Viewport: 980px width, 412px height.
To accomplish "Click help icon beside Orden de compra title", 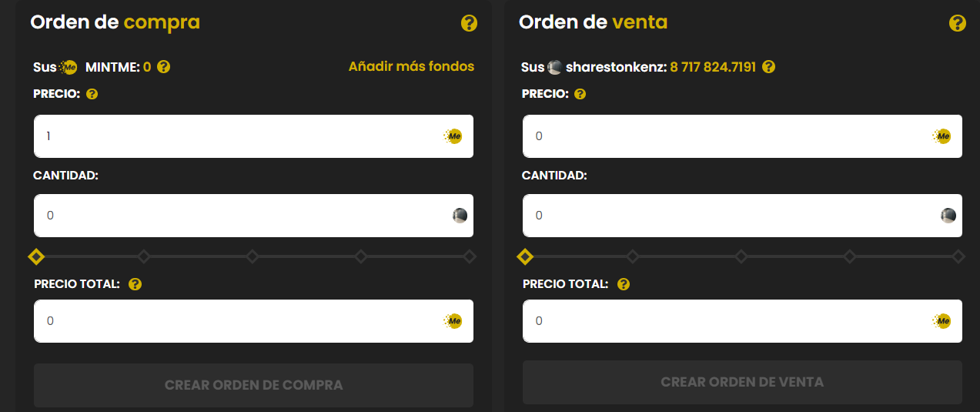I will coord(469,23).
